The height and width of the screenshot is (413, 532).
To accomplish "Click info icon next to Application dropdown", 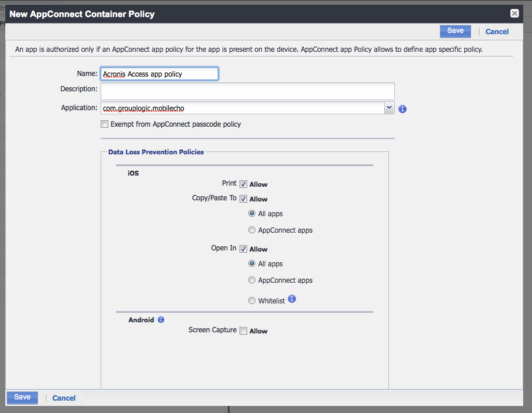I will tap(403, 109).
